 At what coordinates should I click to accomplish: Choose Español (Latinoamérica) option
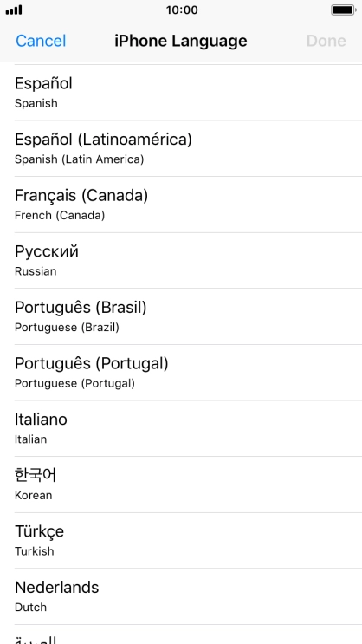coord(181,148)
